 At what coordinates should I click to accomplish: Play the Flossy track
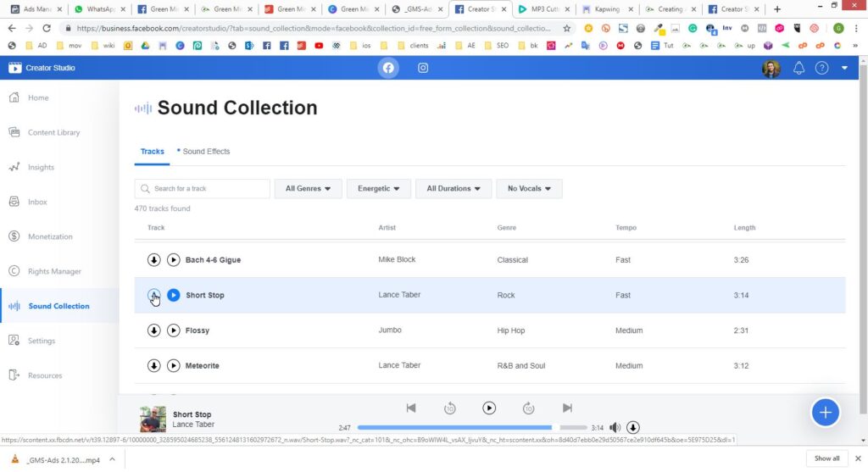[x=173, y=330]
